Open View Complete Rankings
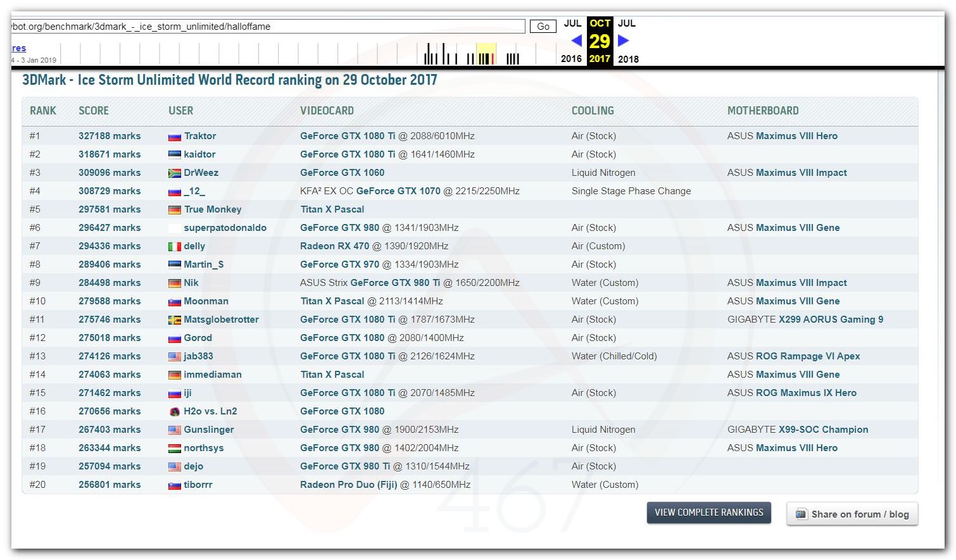 [x=708, y=513]
